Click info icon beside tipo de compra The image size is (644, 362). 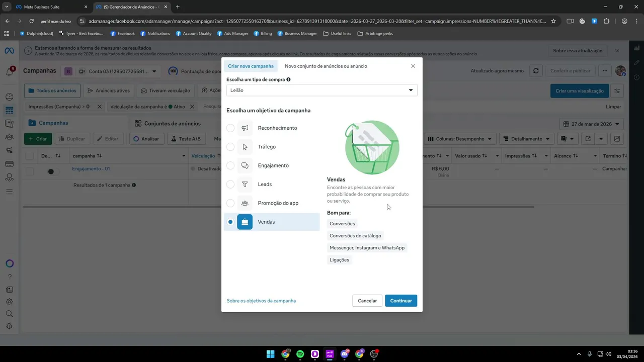288,79
